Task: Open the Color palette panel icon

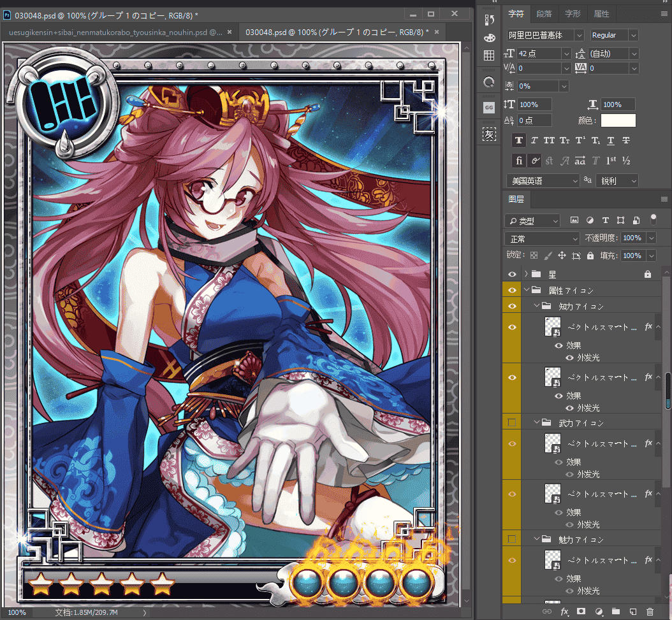Action: pyautogui.click(x=489, y=38)
